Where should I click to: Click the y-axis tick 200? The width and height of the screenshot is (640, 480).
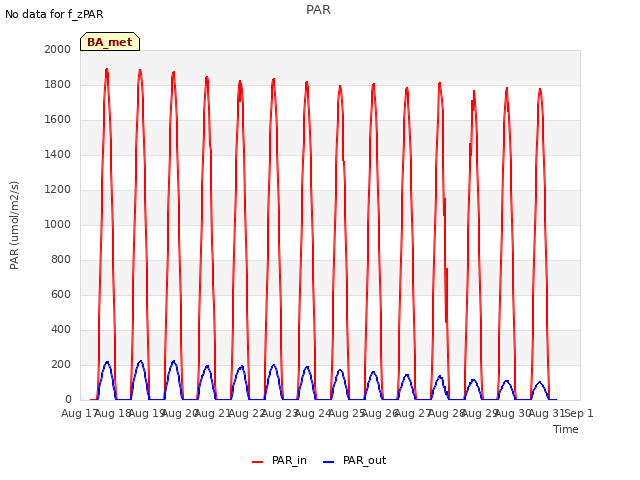coord(61,364)
